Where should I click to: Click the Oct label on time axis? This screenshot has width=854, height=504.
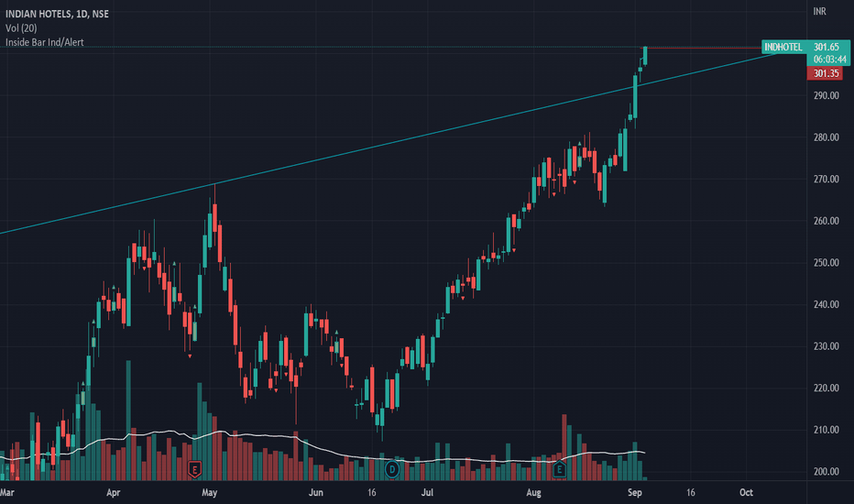coord(746,493)
